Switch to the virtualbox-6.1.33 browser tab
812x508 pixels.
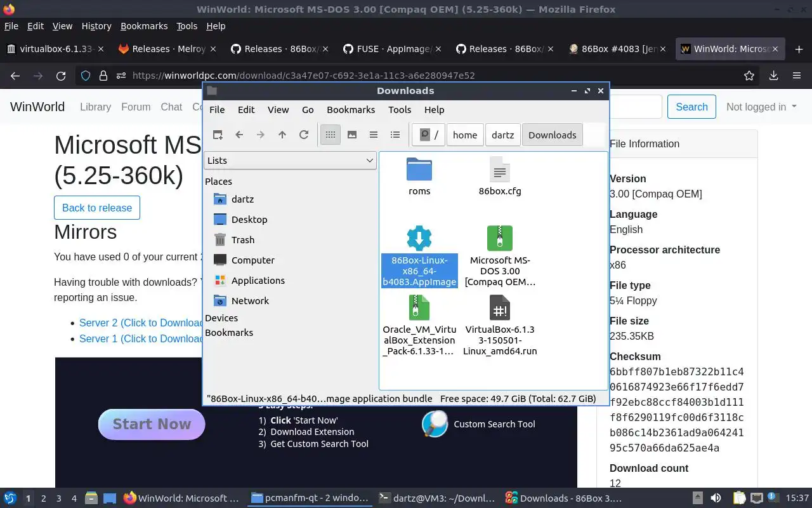click(55, 49)
